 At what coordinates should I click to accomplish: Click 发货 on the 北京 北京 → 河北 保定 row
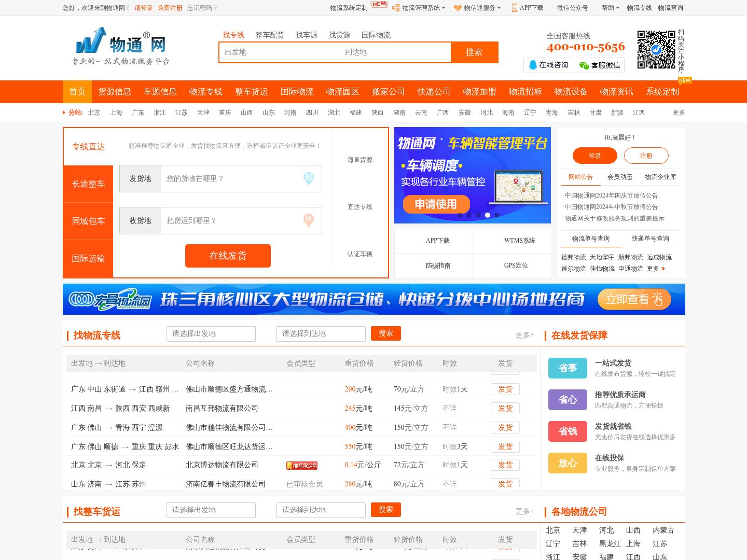coord(505,465)
